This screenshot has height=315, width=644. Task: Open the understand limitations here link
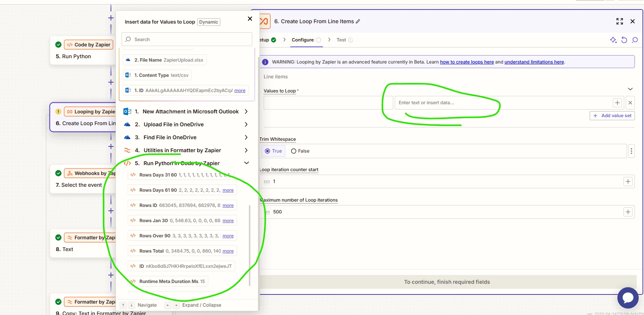pos(534,62)
